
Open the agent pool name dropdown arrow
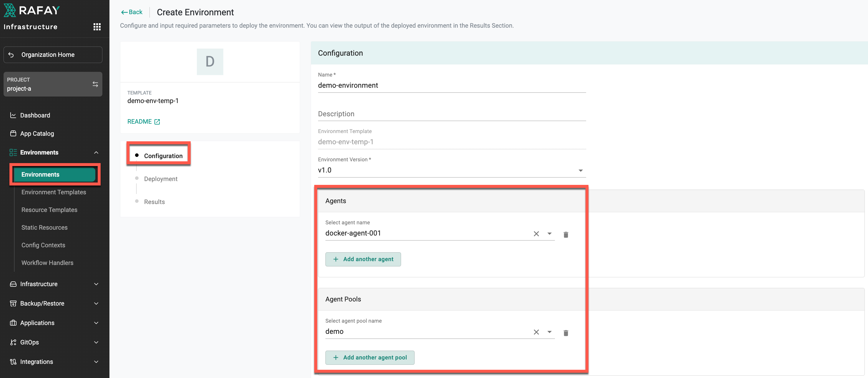pos(549,332)
